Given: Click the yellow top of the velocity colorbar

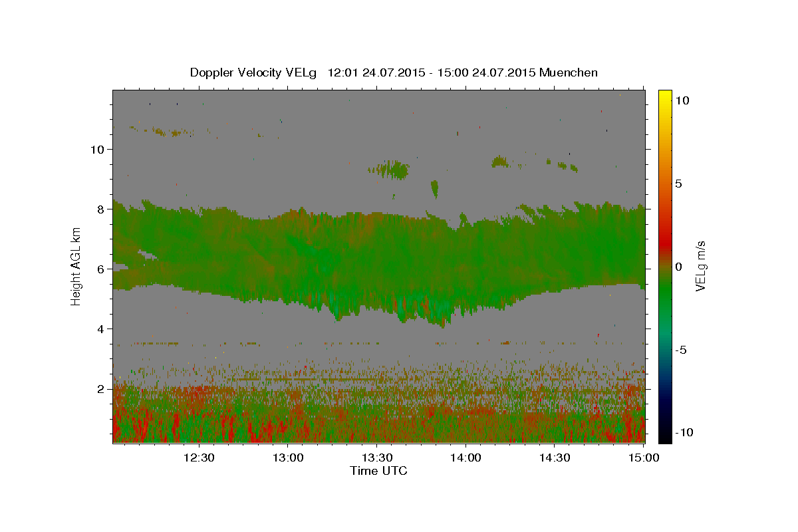Looking at the screenshot, I should [x=665, y=96].
